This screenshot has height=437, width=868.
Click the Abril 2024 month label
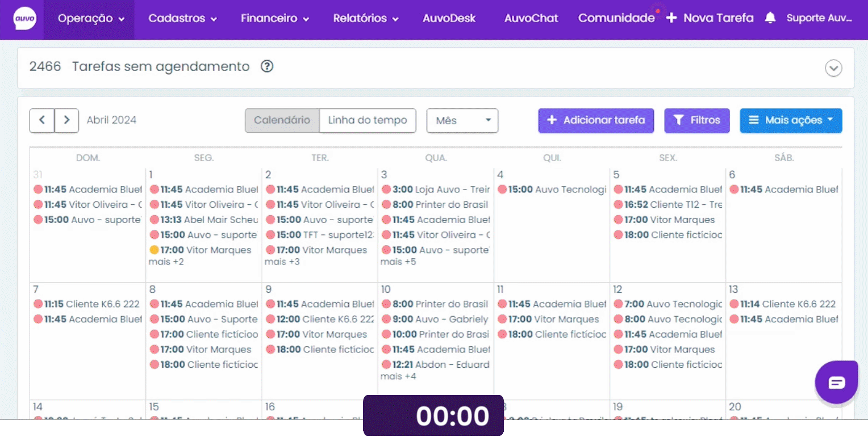point(111,120)
